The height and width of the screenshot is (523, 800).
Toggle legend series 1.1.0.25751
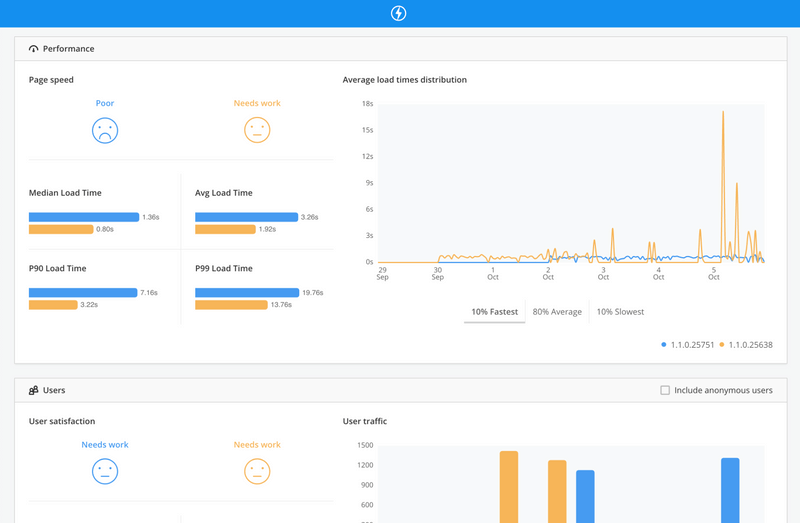tap(688, 345)
